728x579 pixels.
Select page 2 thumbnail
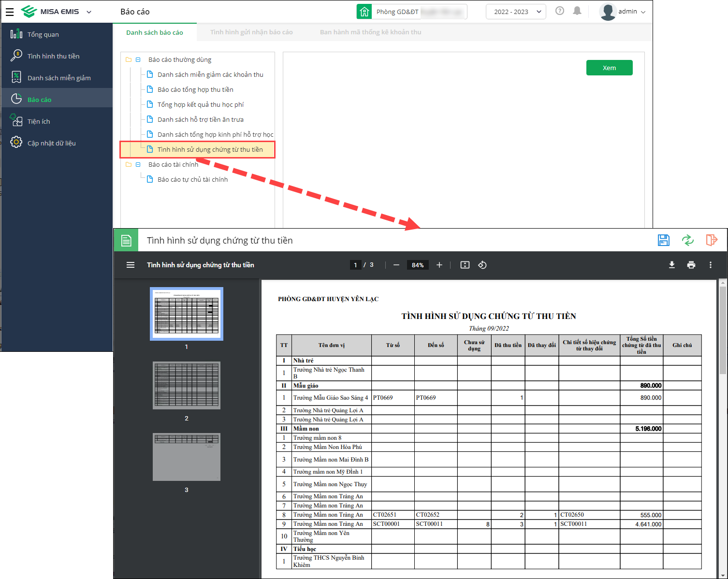tap(187, 386)
